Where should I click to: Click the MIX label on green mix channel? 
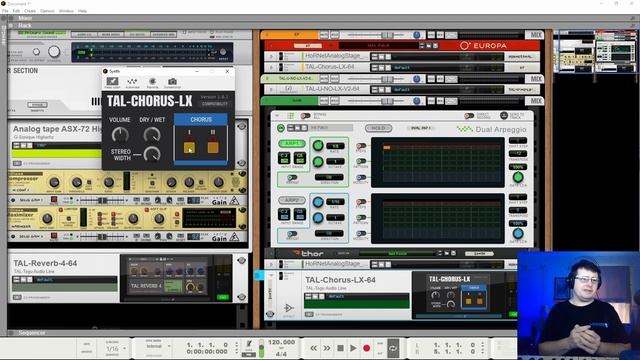coord(536,101)
